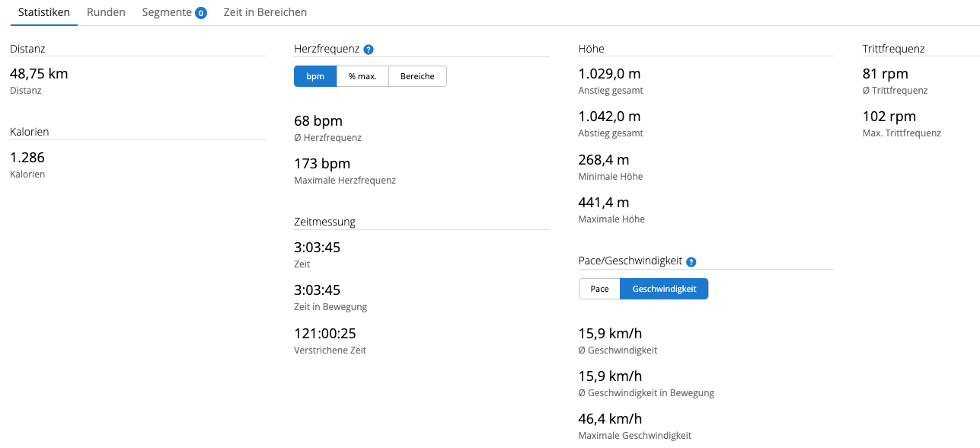
Task: Click the help icon next to Herzfrequenz
Action: [369, 50]
